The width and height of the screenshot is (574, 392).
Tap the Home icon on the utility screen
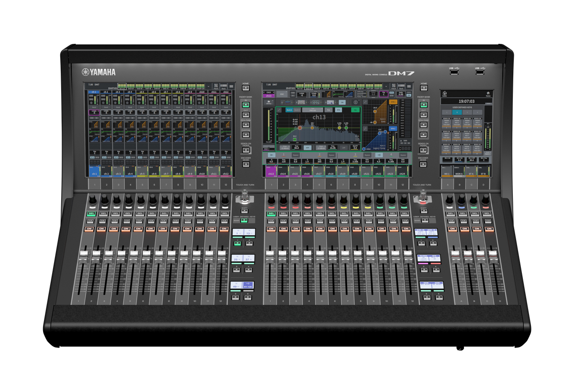click(488, 94)
